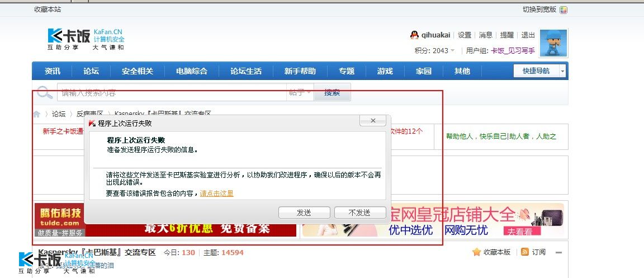644x278 pixels.
Task: Open the 设置 link in header
Action: tap(465, 35)
